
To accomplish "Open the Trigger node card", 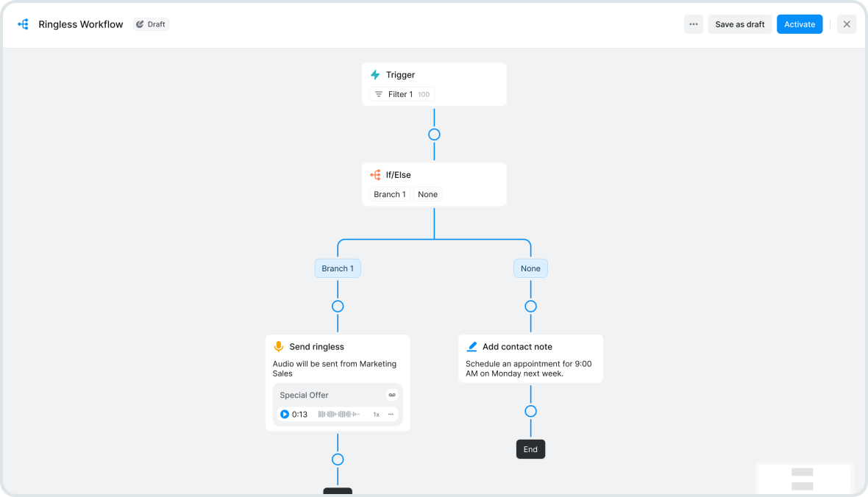I will [x=434, y=84].
